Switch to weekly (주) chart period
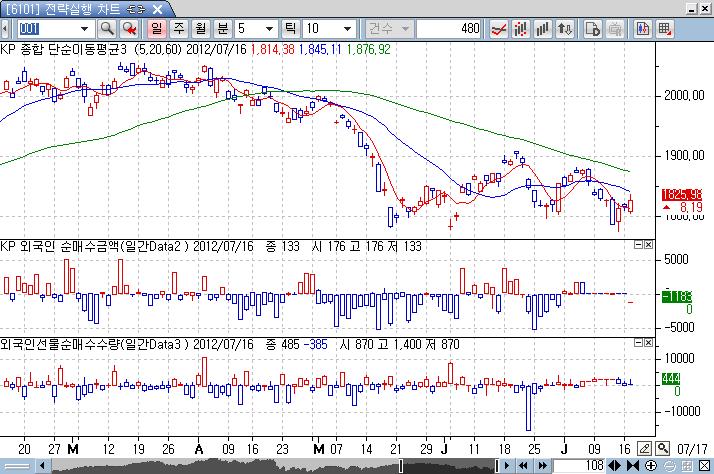 point(179,28)
